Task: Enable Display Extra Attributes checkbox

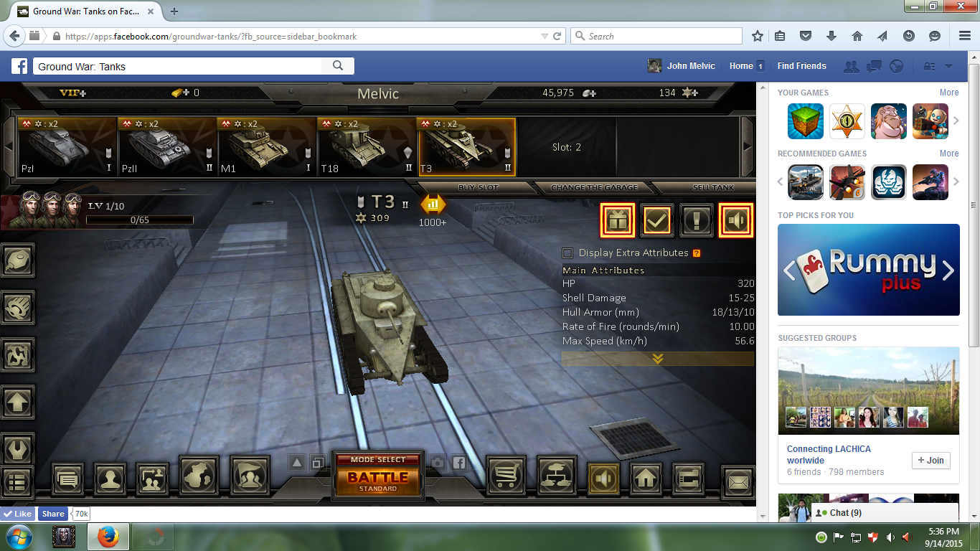Action: coord(567,253)
